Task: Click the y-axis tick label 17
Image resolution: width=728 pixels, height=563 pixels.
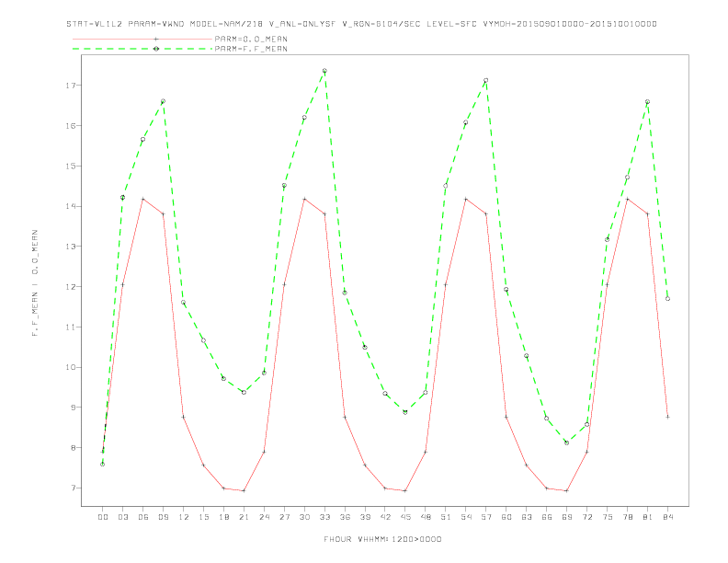Action: pos(71,86)
